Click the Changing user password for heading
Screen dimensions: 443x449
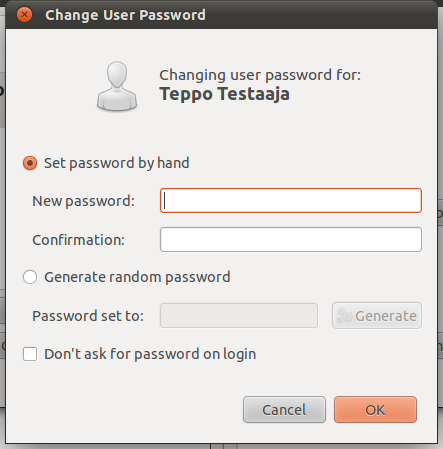tap(260, 75)
